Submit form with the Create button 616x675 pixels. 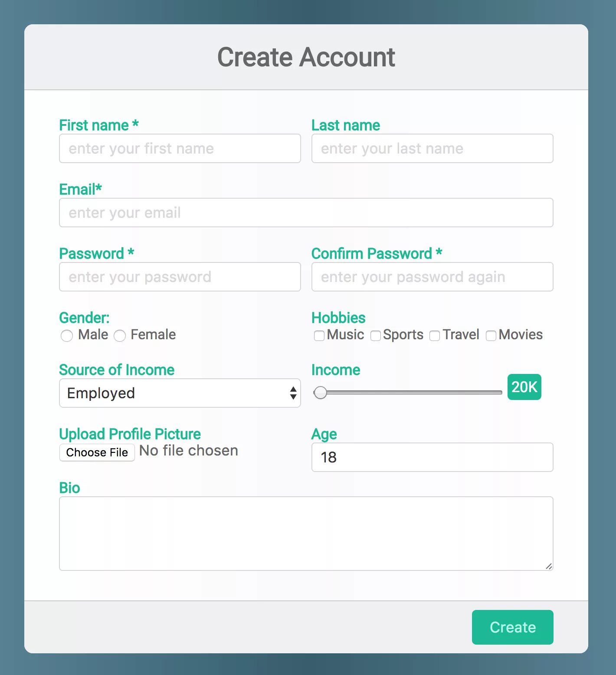point(512,627)
